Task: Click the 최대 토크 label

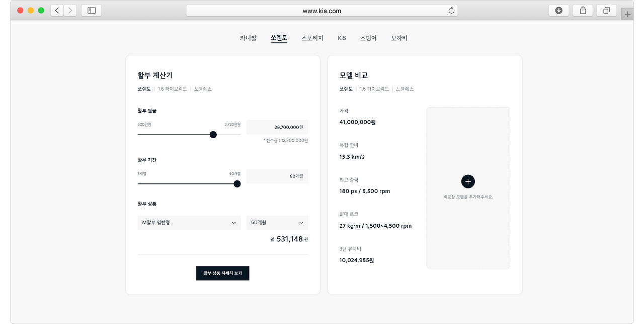Action: tap(349, 214)
